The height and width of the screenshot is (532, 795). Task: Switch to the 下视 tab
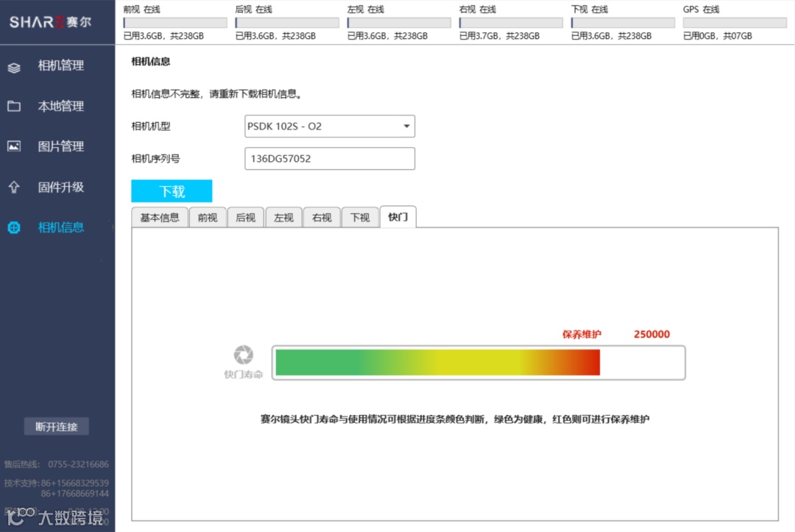tap(359, 217)
